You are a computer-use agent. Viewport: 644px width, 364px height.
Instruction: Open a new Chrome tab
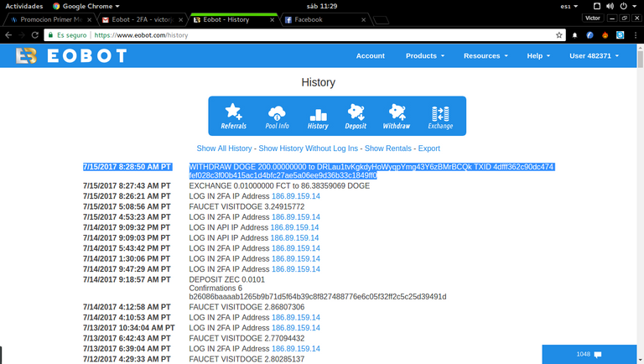(x=382, y=20)
